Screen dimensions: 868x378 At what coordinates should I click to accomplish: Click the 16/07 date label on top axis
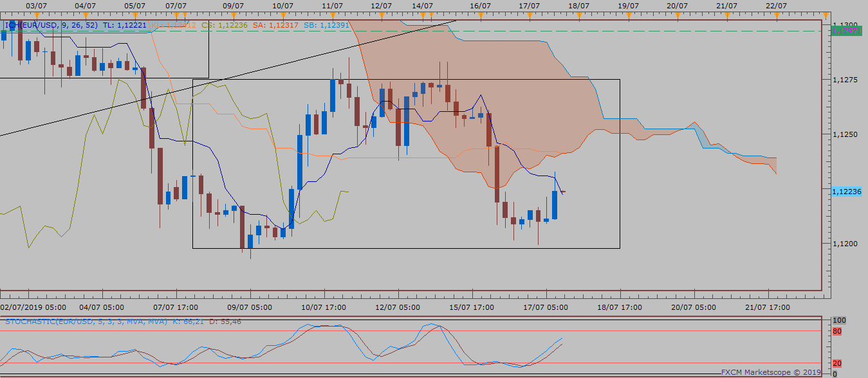(x=480, y=5)
